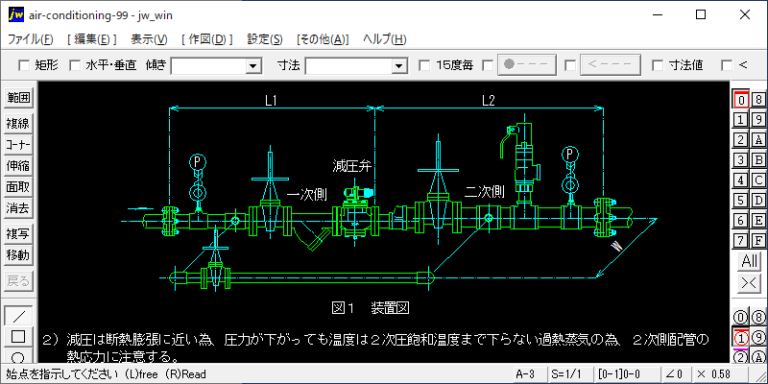Click the <--- arrow style button
Screen dimensions: 768x384
click(610, 65)
